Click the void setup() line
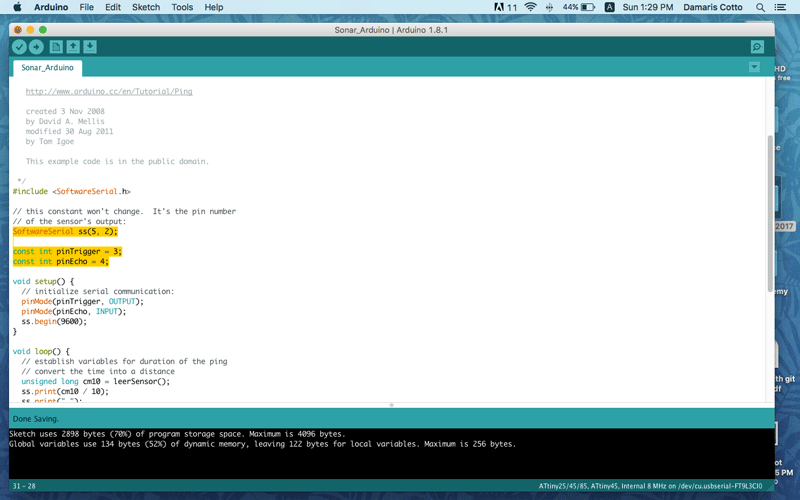Screen dimensions: 800x500 coord(43,281)
